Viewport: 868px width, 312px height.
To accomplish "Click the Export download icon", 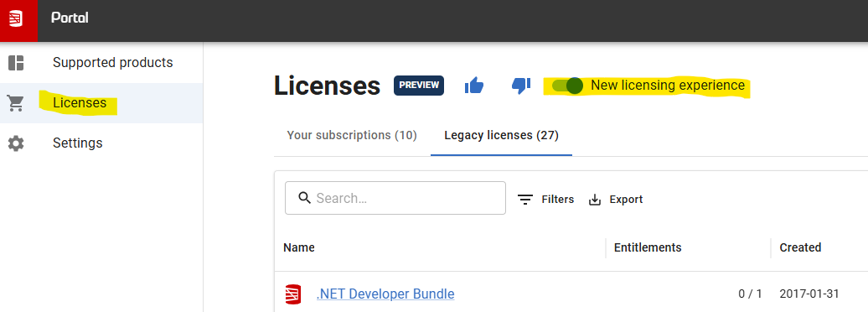I will [595, 200].
